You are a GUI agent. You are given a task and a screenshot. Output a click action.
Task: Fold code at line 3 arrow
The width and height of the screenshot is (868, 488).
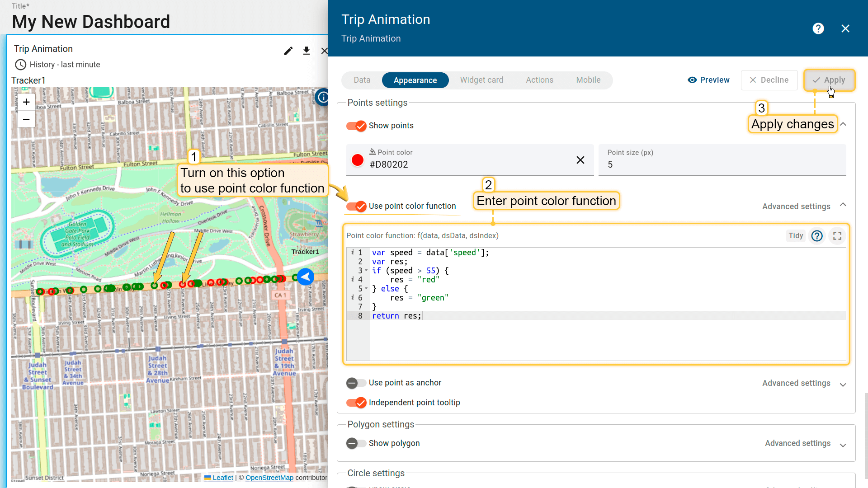point(366,271)
